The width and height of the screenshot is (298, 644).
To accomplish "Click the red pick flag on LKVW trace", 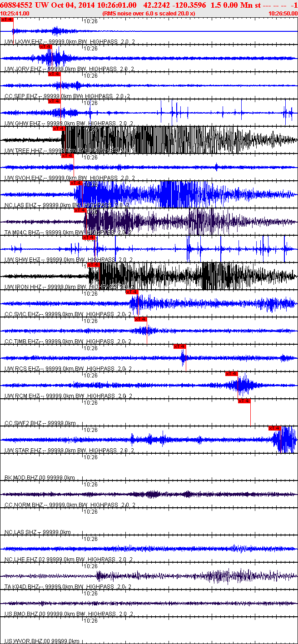I will pyautogui.click(x=7, y=20).
